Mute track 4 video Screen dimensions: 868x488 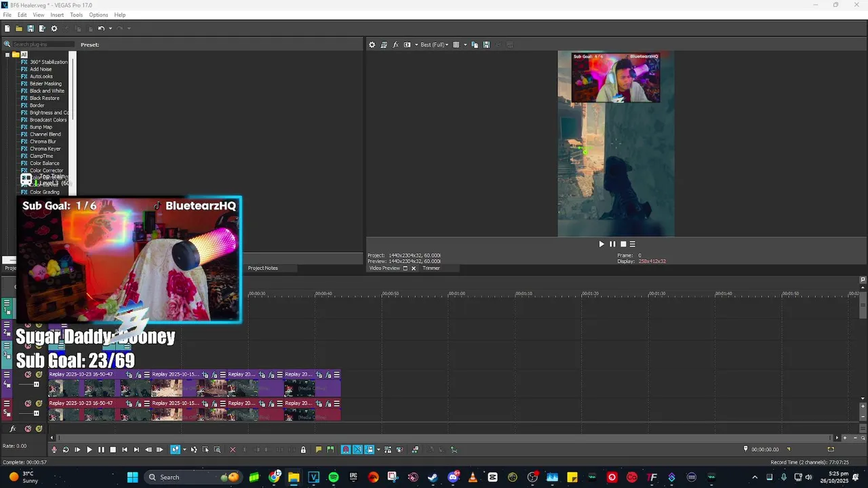pos(28,375)
